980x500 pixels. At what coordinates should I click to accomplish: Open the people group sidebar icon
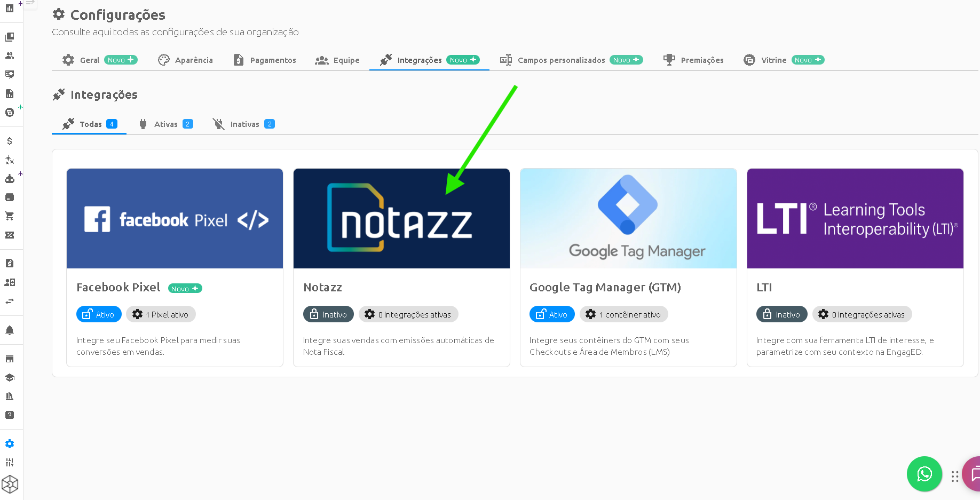(10, 55)
